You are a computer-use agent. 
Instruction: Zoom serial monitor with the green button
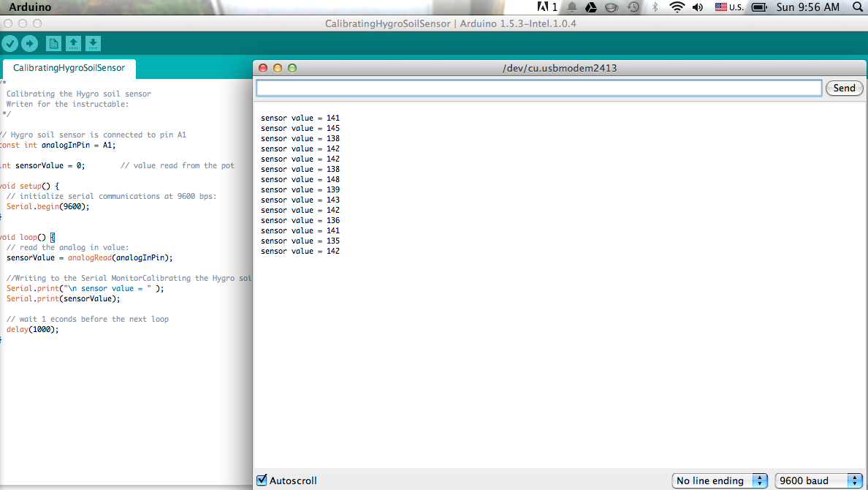(292, 68)
